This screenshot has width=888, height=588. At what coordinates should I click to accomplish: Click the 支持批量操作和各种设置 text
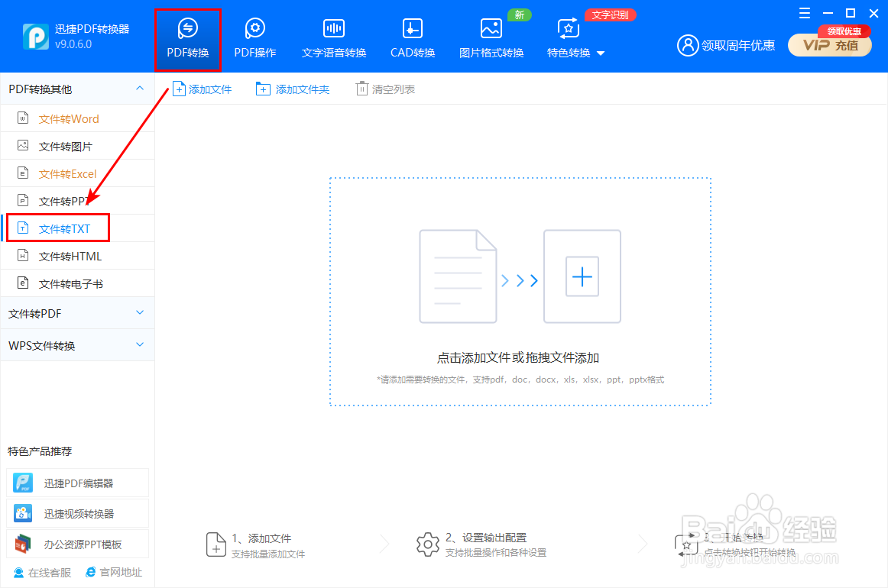(495, 553)
